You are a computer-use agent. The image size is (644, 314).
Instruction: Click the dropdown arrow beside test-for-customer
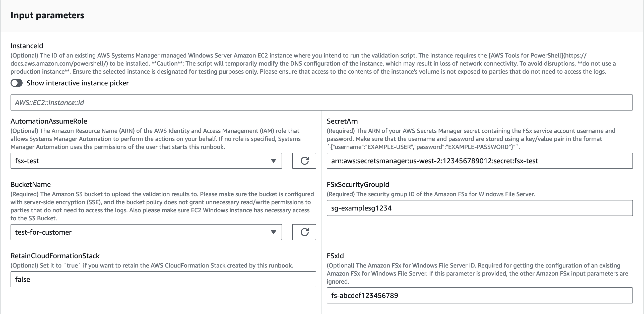tap(274, 232)
